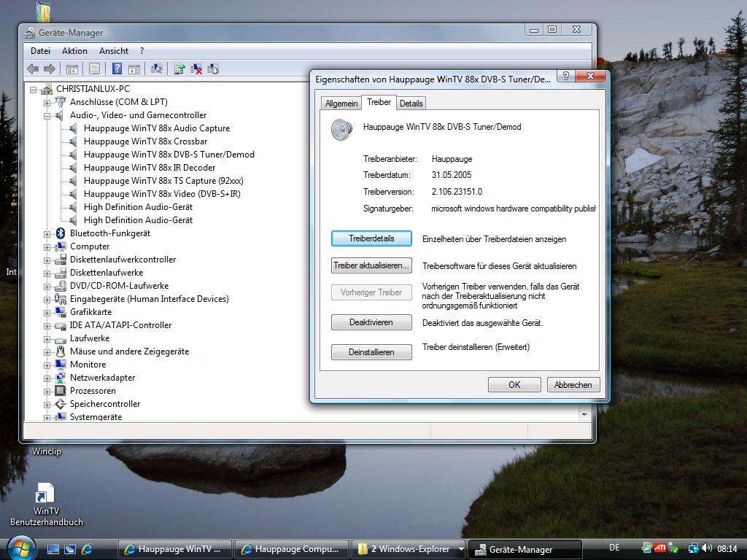Viewport: 747px width, 560px height.
Task: Click the Disable device toolbar icon with down arrow
Action: point(213,69)
